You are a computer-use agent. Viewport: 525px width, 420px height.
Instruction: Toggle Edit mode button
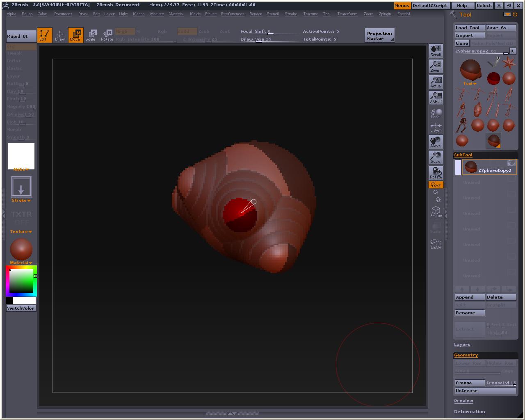point(44,35)
